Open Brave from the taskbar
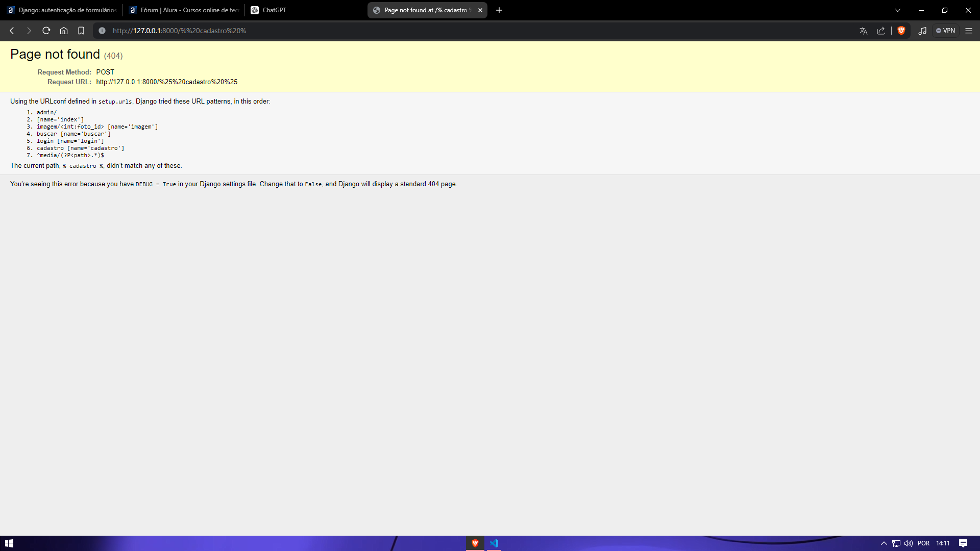This screenshot has width=980, height=551. click(475, 543)
